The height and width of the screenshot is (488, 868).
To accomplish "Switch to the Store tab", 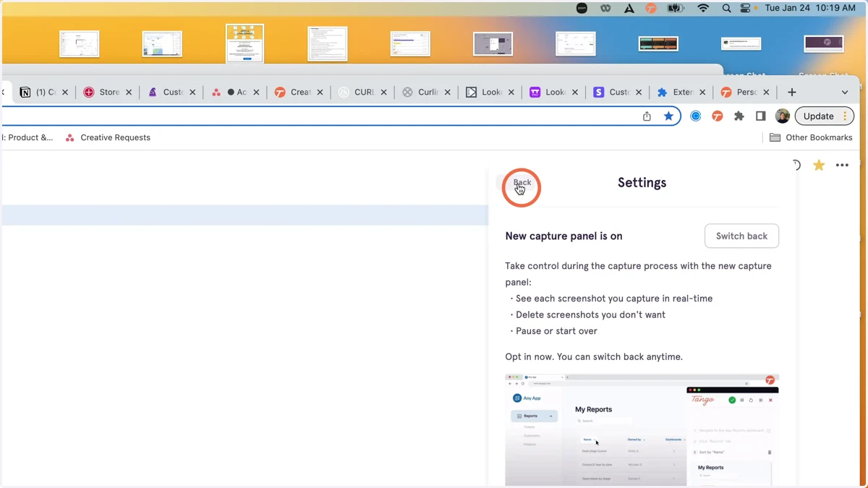I will tap(101, 92).
